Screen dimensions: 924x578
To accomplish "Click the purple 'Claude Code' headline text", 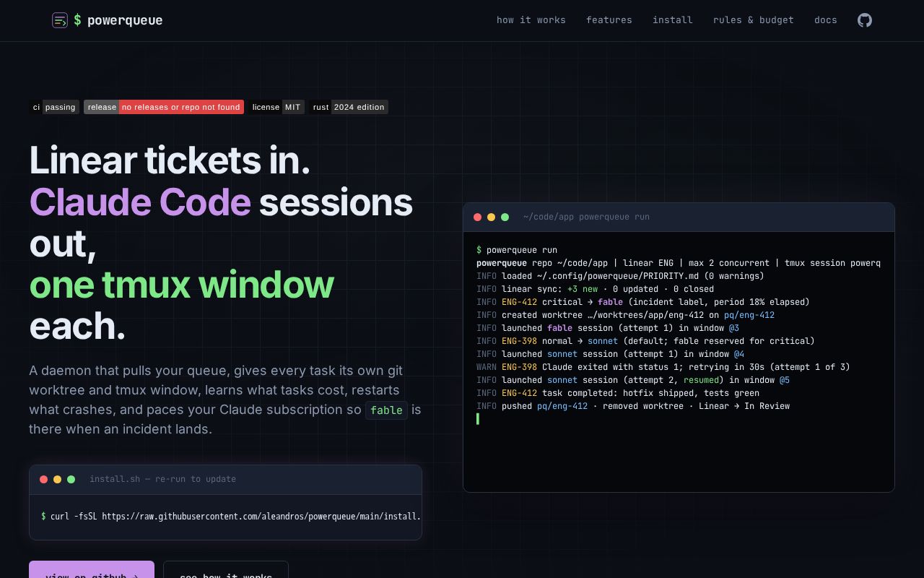I will [140, 202].
